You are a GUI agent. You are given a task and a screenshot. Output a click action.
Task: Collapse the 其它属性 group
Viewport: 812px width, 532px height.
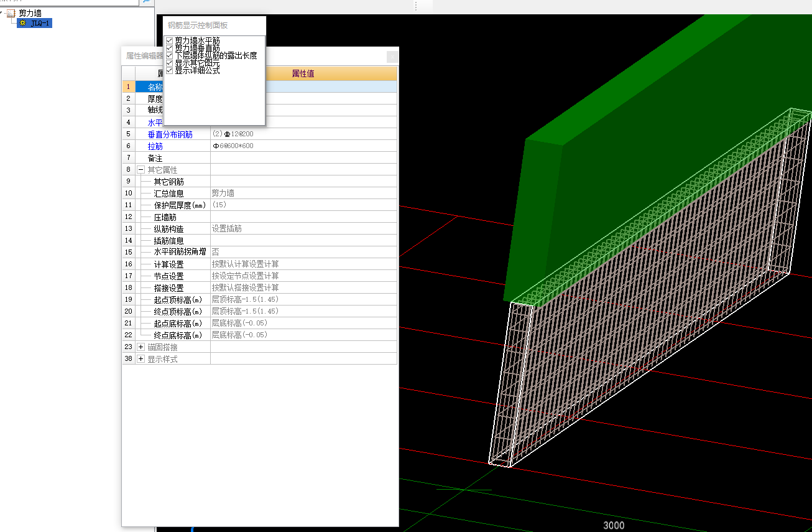(141, 169)
